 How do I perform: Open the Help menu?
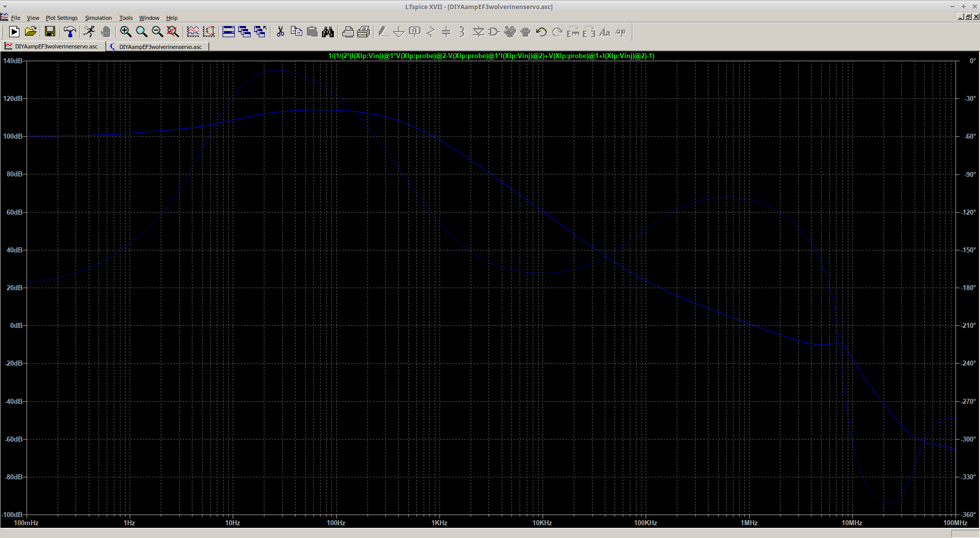[x=172, y=18]
